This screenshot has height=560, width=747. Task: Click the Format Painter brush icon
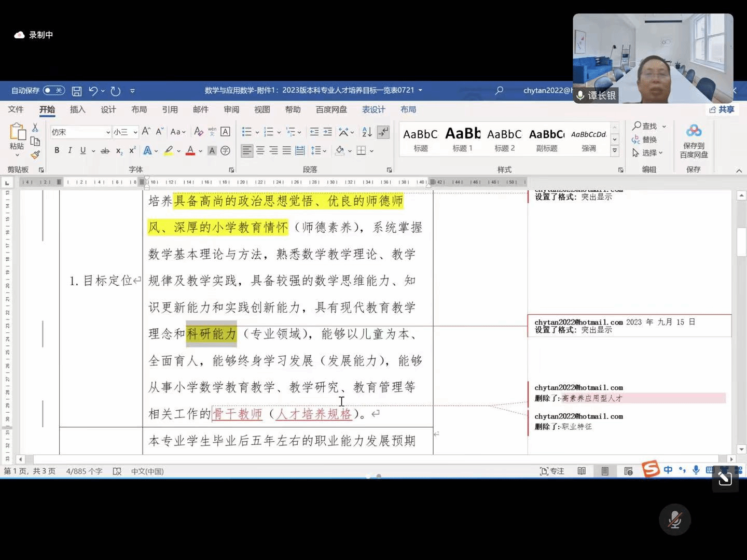(35, 155)
